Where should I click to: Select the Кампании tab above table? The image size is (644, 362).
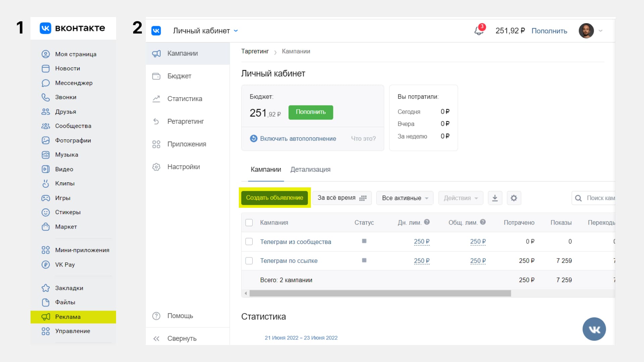266,170
